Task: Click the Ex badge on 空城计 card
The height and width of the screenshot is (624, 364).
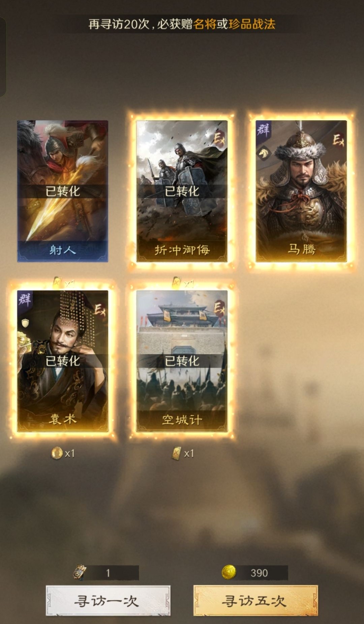Action: 219,308
